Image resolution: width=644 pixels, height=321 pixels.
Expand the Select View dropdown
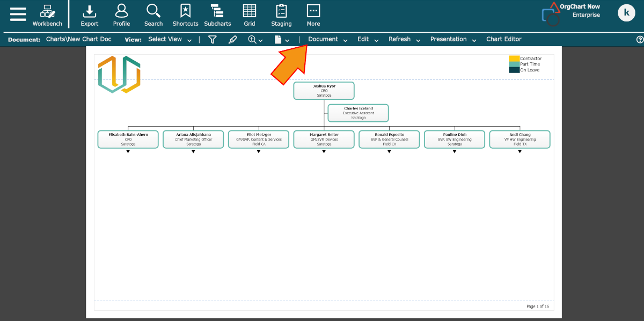(x=170, y=39)
